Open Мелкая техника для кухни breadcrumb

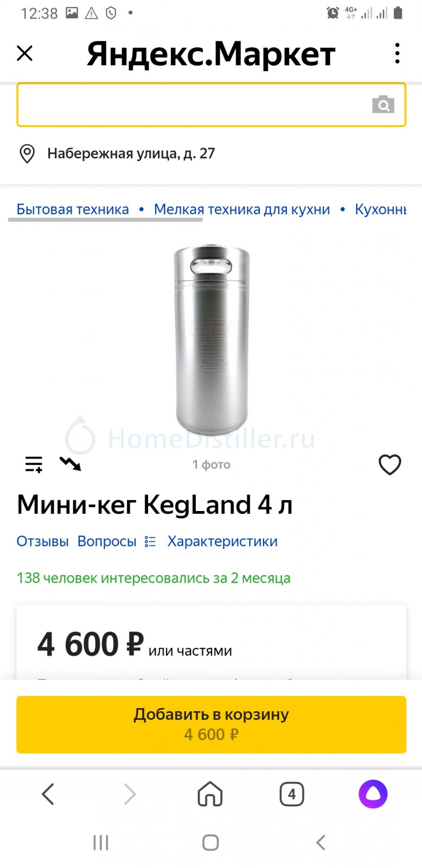(242, 209)
